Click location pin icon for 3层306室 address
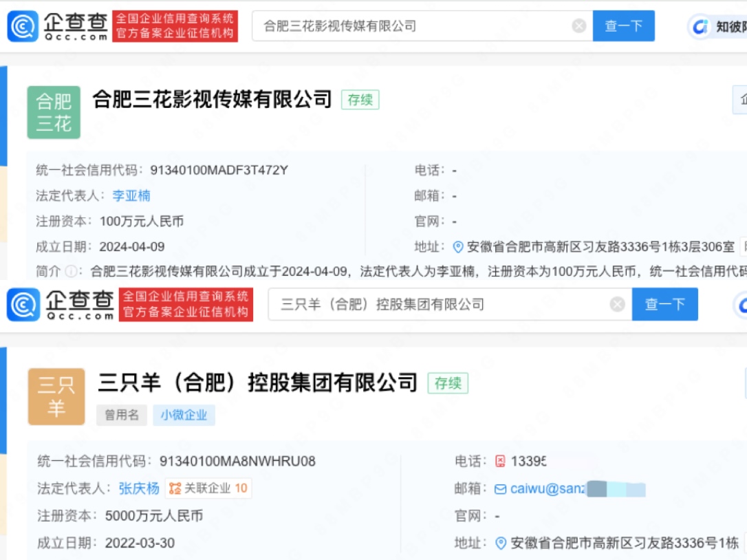 pos(458,247)
